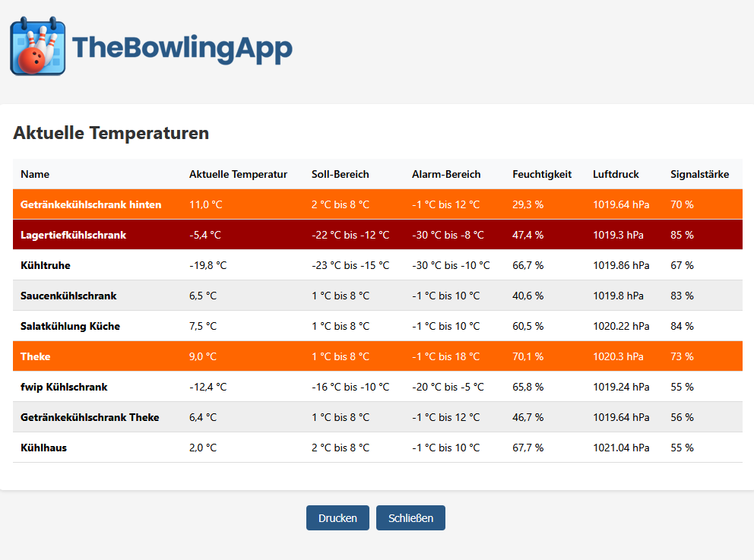This screenshot has height=560, width=754.
Task: Click the fwip Kühlschrank row name
Action: click(x=64, y=387)
